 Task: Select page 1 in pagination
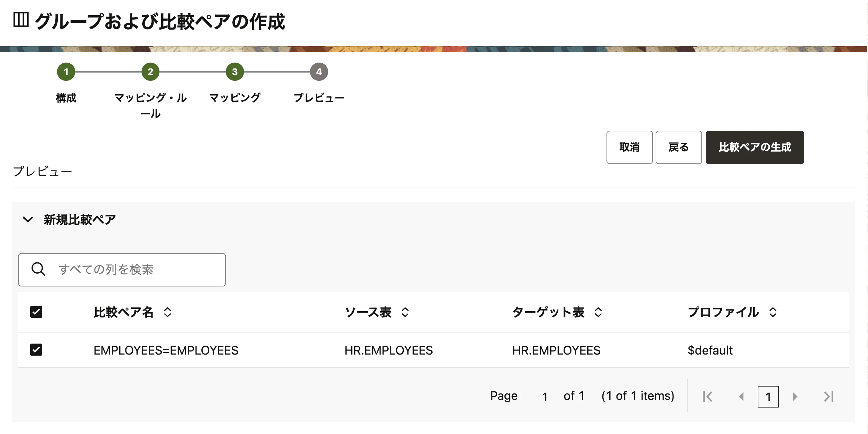pyautogui.click(x=768, y=397)
